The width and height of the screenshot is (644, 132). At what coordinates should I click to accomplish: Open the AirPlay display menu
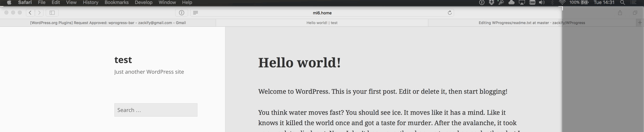522,2
